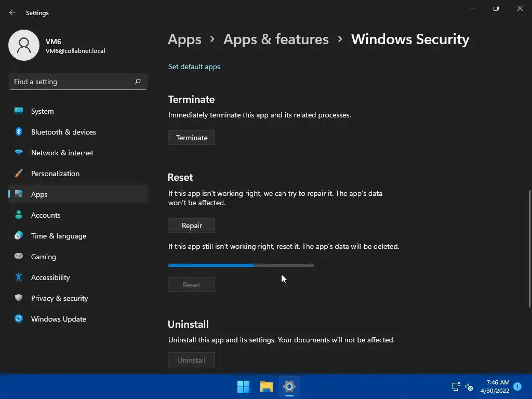Select the Apps sidebar entry
Screen dimensions: 532x399
[78, 194]
